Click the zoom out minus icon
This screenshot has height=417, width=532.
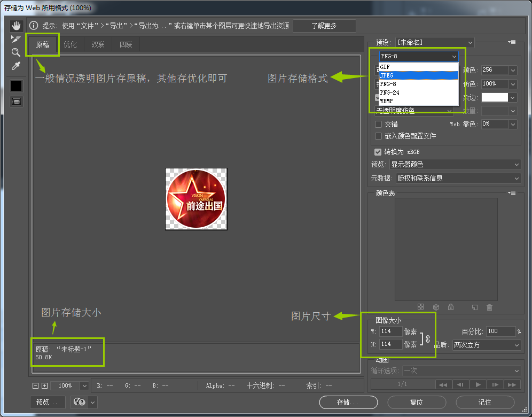click(35, 386)
